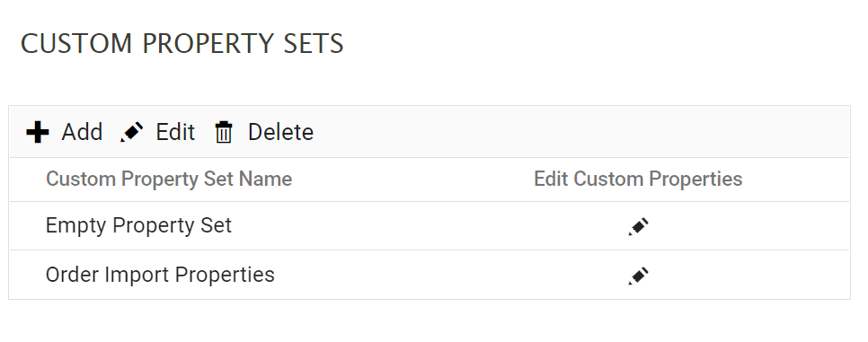Click the Delete text label
The image size is (868, 342).
[280, 132]
